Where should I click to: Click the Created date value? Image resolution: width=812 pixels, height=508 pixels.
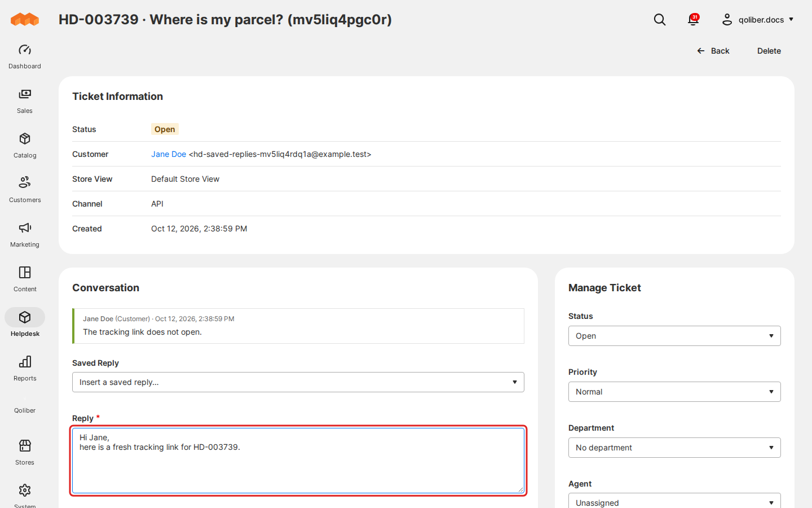coord(199,229)
